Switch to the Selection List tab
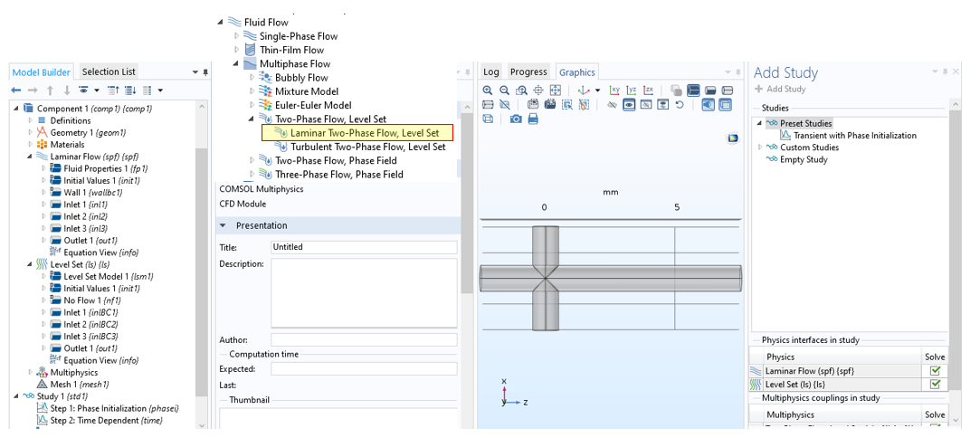The image size is (980, 438). click(x=108, y=71)
